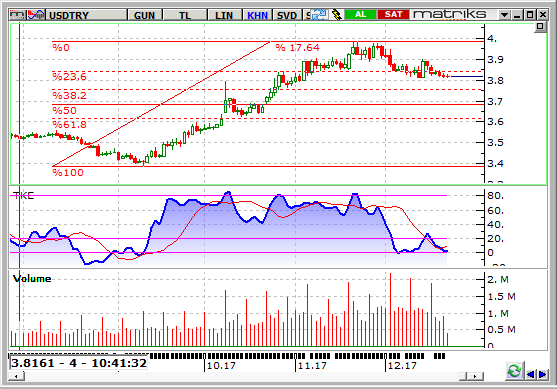The height and width of the screenshot is (389, 557).
Task: Select the GUN period button
Action: 144,15
